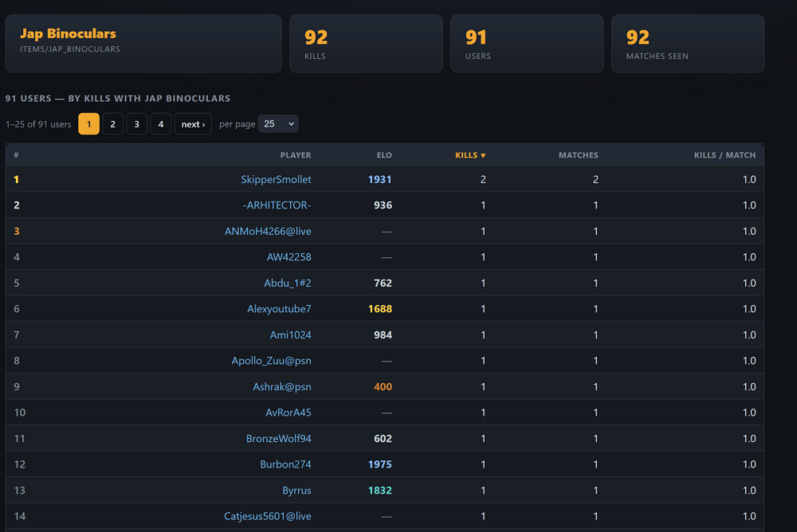Viewport: 797px width, 532px height.
Task: Sort table by ELO column header
Action: point(384,155)
